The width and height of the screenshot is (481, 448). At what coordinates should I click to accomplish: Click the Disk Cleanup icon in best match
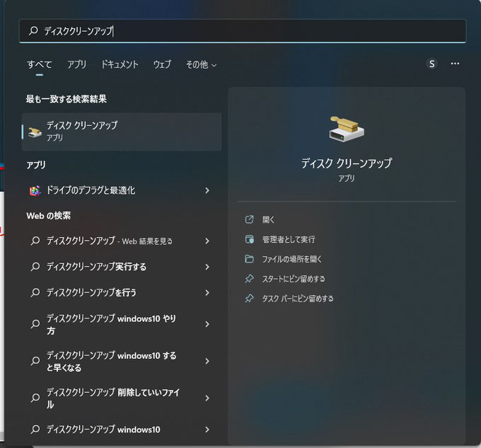(35, 132)
